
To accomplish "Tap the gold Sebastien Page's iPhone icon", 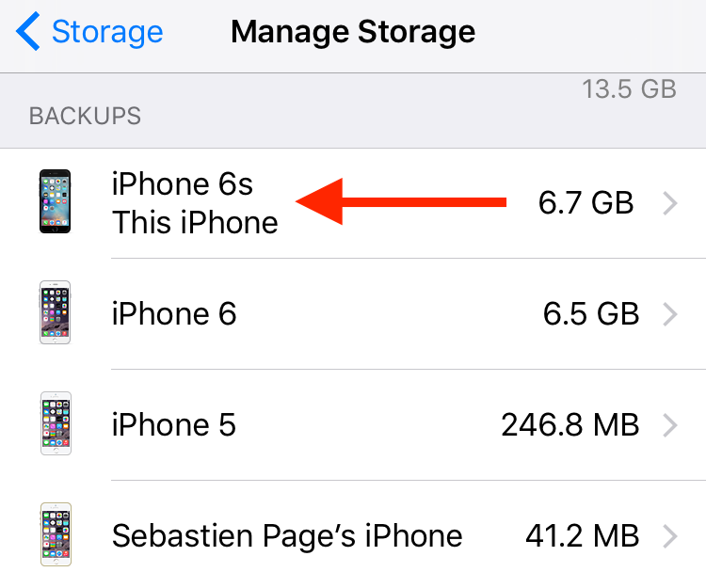I will click(56, 534).
